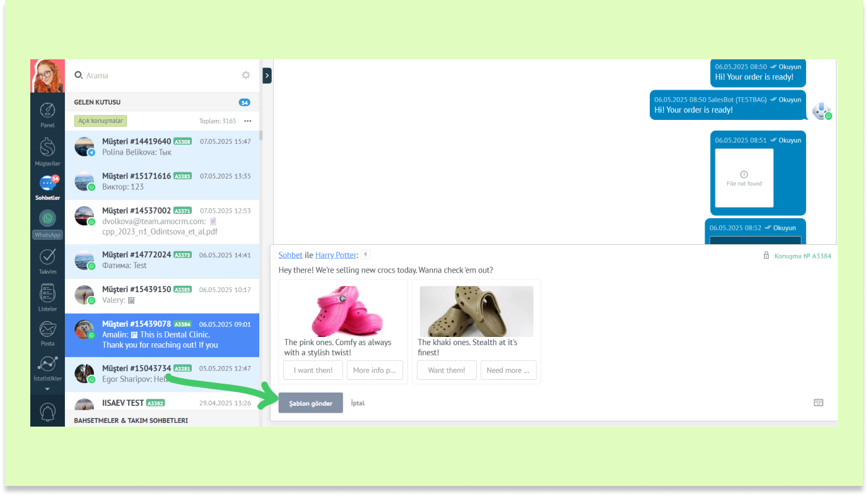Open the Takvim checkmark icon
Screen dimensions: 868x496
tap(47, 257)
